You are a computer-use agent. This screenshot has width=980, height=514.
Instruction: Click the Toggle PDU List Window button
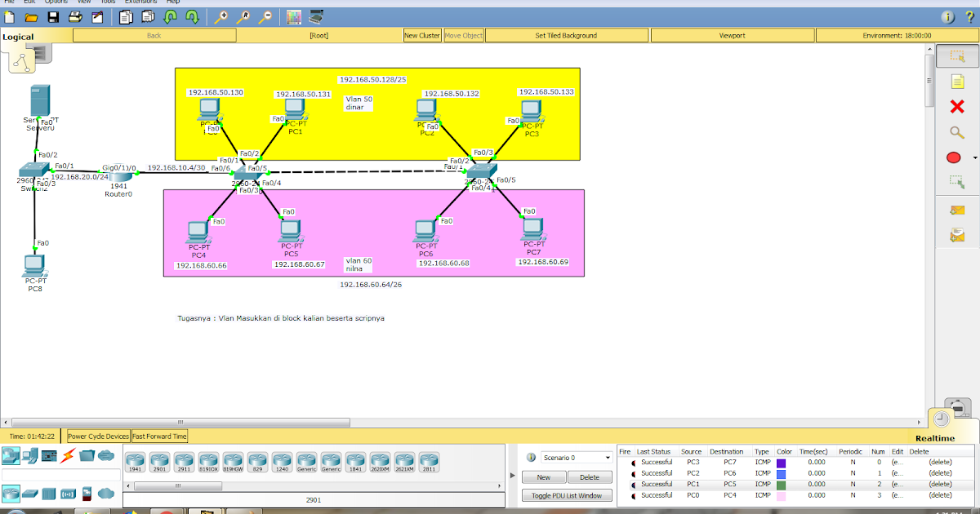pyautogui.click(x=567, y=495)
